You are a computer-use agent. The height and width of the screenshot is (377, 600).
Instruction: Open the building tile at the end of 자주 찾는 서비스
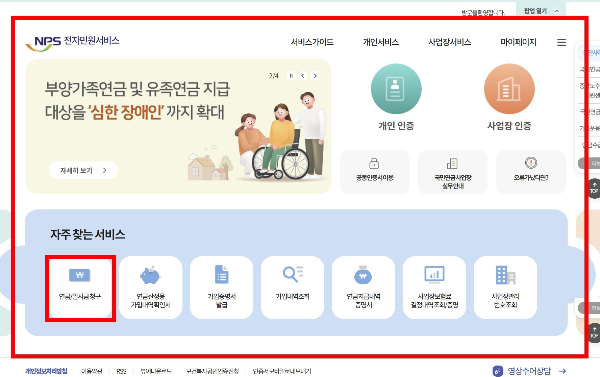(505, 287)
